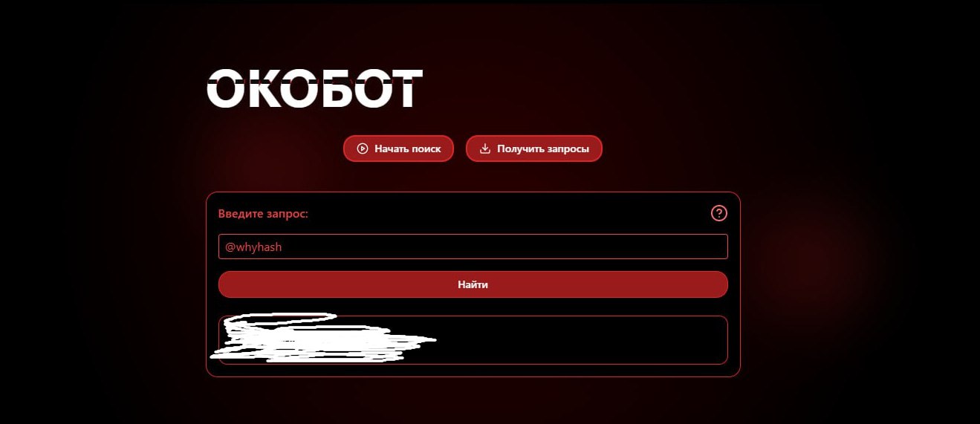Click the Получить запросы label text
Viewport: 980px width, 424px height.
(x=543, y=149)
